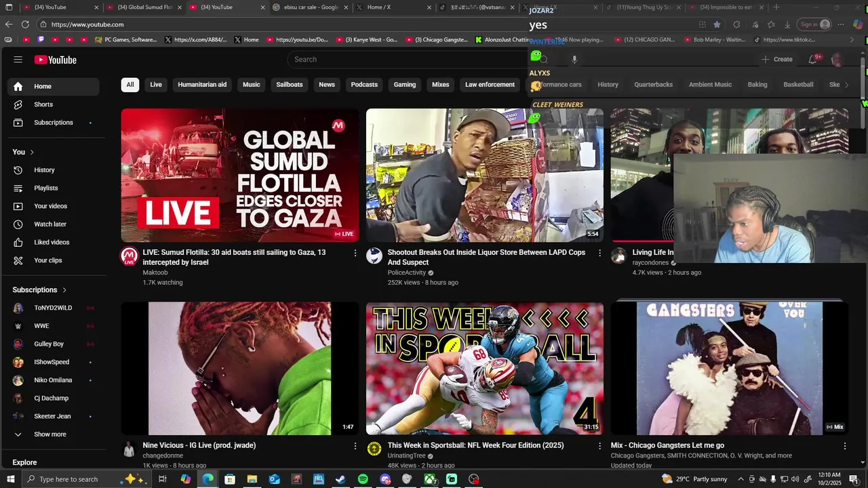Select the Music filter chip
Viewport: 868px width, 488px height.
(x=252, y=85)
